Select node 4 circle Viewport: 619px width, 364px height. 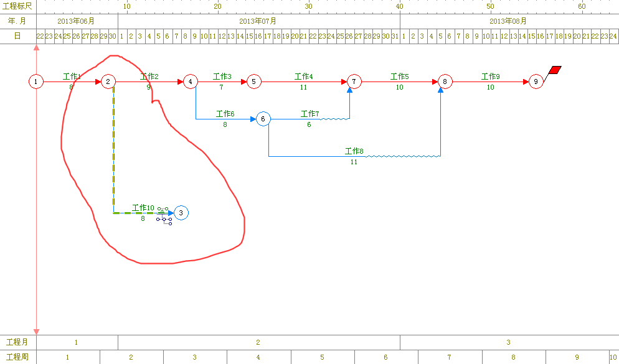point(191,82)
